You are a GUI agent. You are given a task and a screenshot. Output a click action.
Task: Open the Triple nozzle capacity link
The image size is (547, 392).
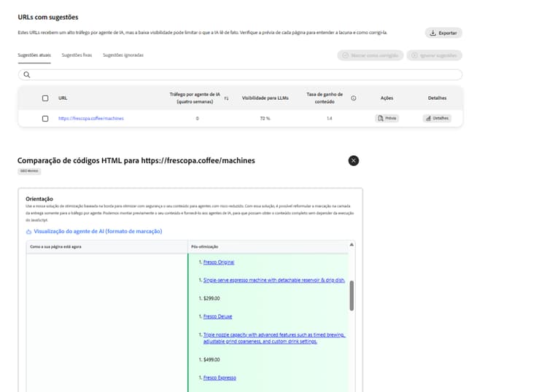coord(274,338)
